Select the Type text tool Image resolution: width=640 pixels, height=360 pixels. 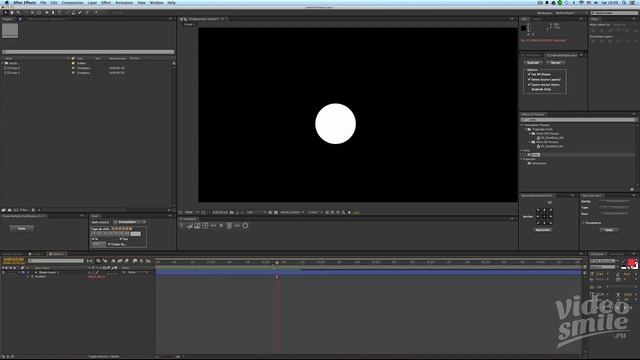(x=60, y=13)
